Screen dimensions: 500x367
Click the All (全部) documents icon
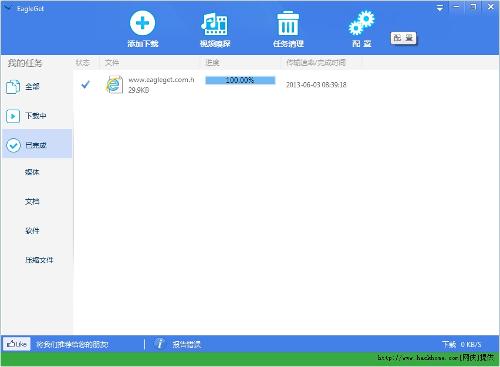(x=13, y=87)
